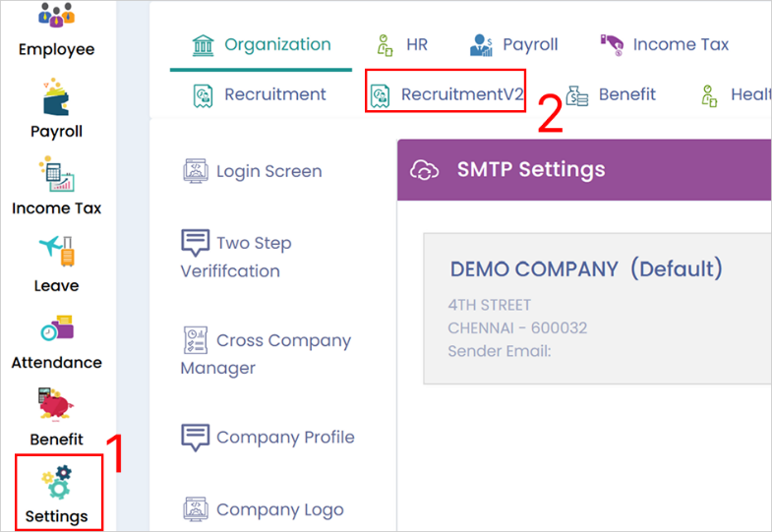The image size is (772, 532).
Task: Switch to the Payroll settings tab
Action: click(x=513, y=45)
